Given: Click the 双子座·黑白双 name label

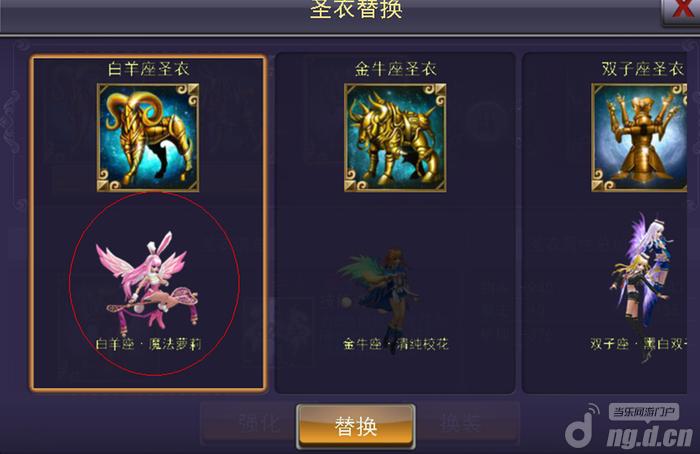Looking at the screenshot, I should pos(638,344).
